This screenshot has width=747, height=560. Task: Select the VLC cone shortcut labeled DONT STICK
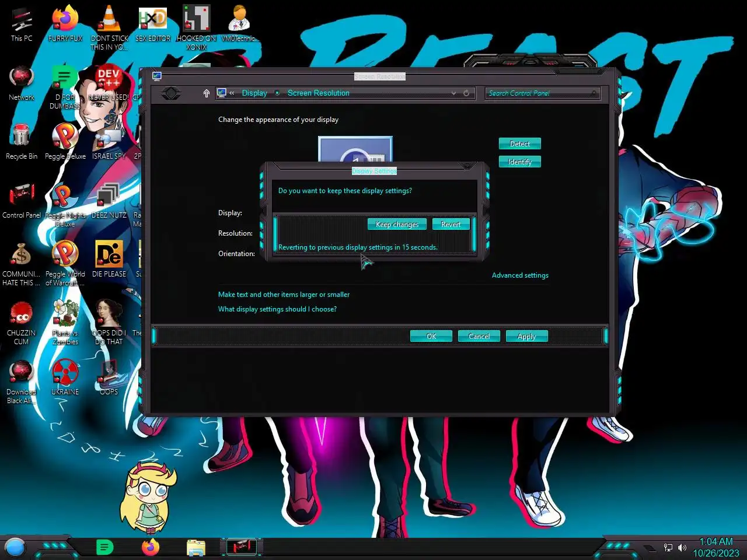(109, 28)
